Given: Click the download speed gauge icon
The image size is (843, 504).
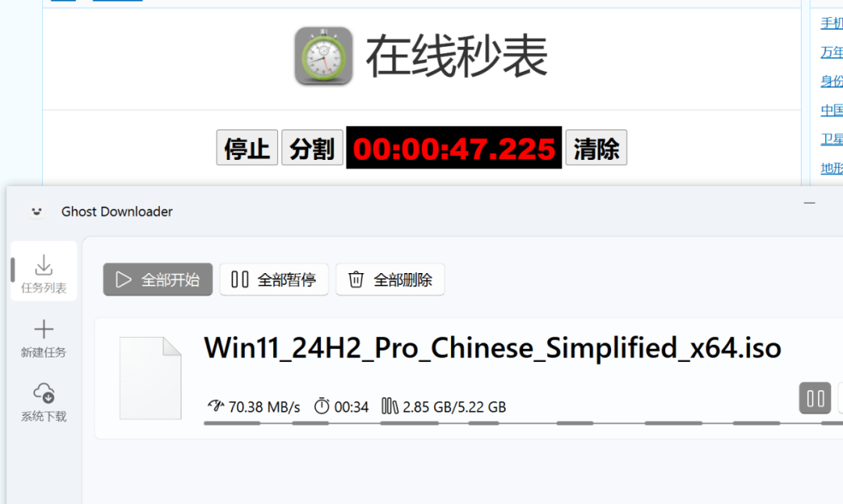Looking at the screenshot, I should [215, 406].
